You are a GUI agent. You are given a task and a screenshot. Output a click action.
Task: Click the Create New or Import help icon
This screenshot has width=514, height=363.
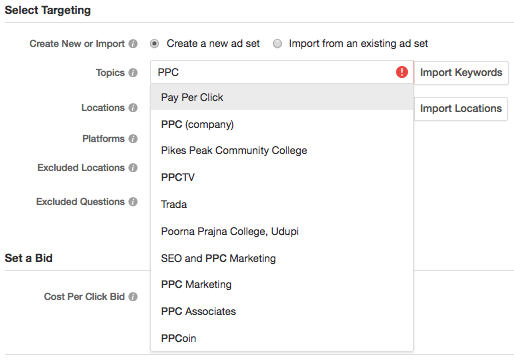click(133, 44)
